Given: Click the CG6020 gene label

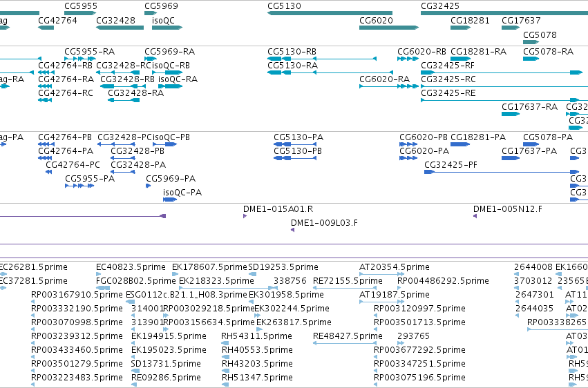Looking at the screenshot, I should (376, 20).
